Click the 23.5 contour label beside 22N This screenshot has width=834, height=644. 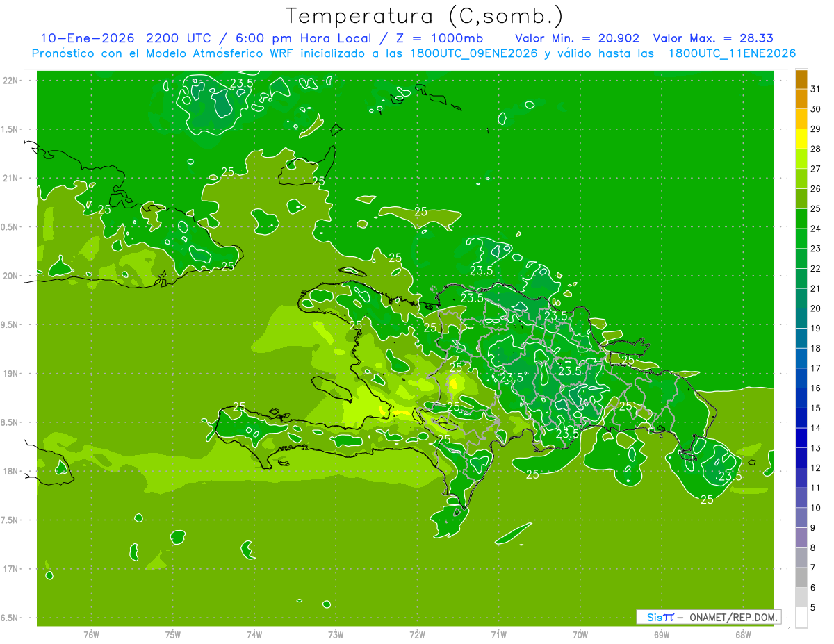tap(241, 83)
